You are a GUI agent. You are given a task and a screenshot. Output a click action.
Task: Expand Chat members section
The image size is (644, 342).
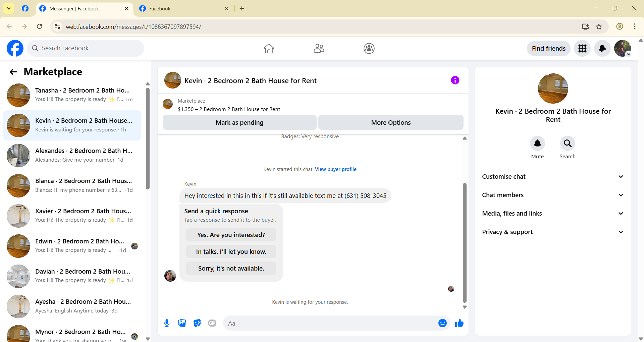pos(553,195)
